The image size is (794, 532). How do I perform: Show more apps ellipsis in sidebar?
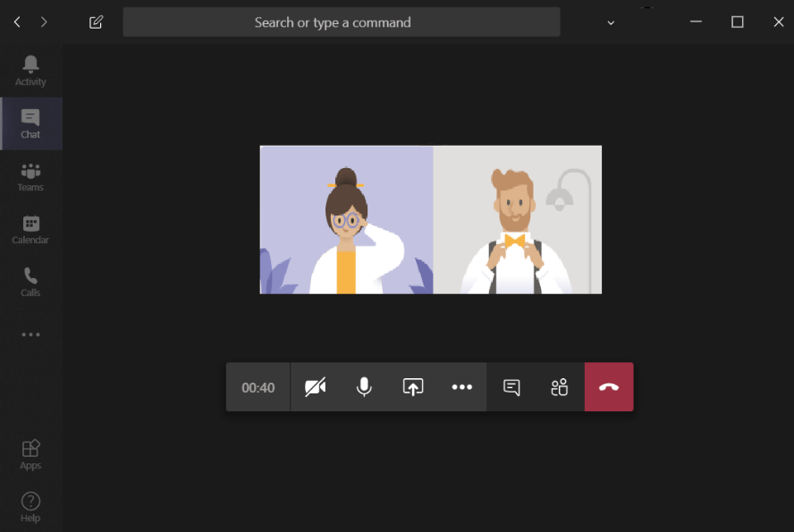(30, 334)
